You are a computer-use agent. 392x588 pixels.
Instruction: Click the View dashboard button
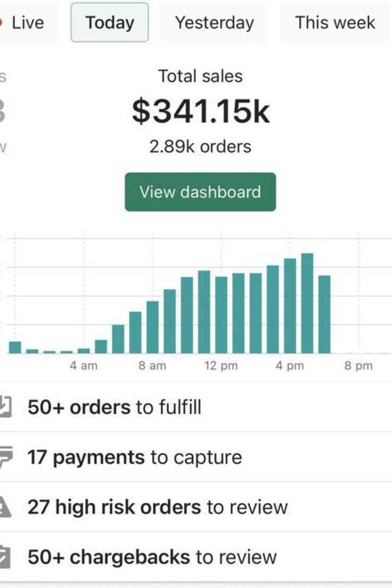click(200, 192)
